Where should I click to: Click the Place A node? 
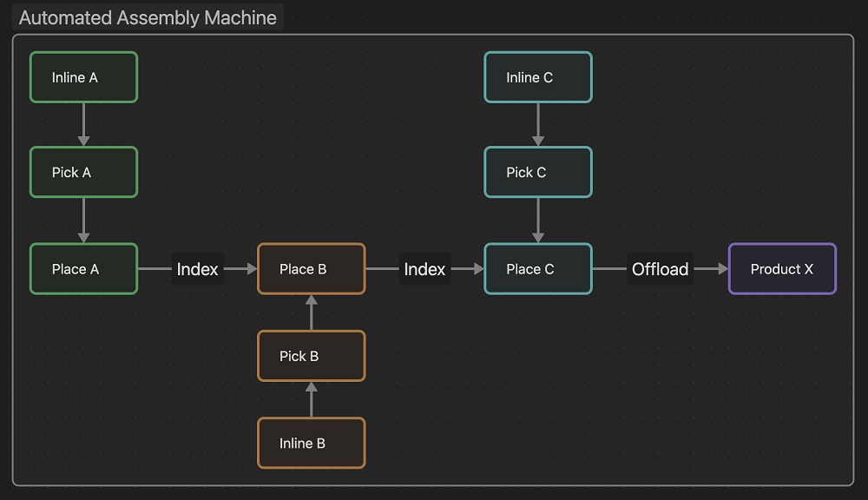tap(83, 269)
